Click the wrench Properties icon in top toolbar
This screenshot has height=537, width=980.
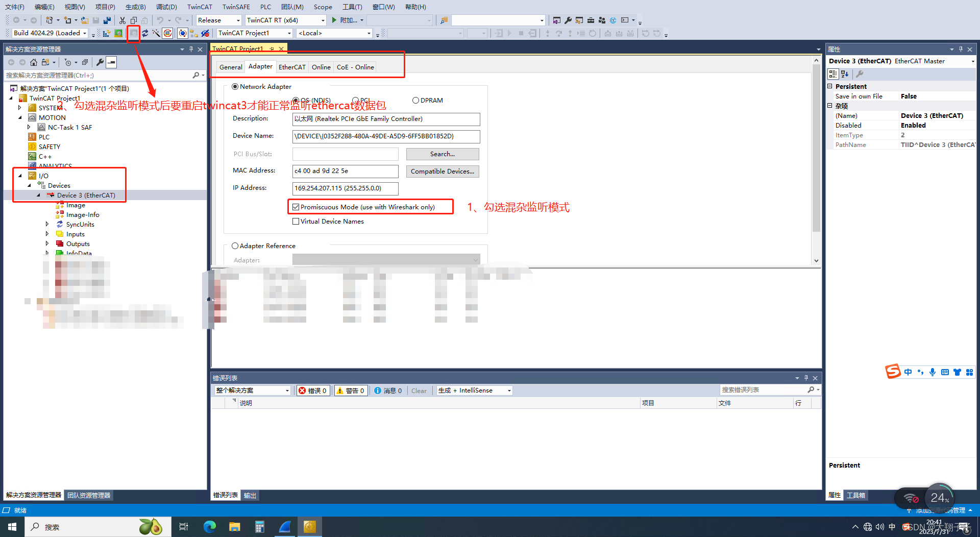click(x=568, y=20)
